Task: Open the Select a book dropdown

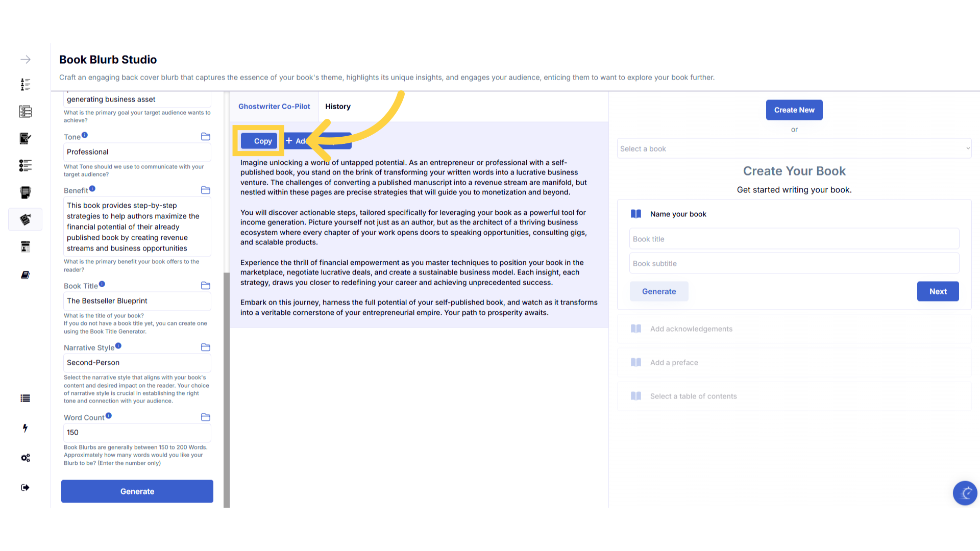Action: [x=794, y=149]
